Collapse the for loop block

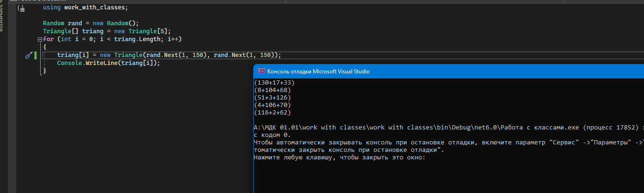[40, 39]
